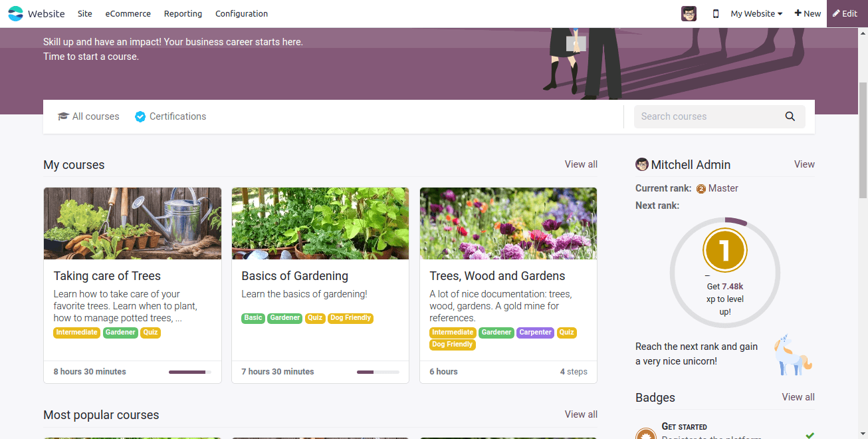This screenshot has width=868, height=439.
Task: Click the Carpenter tag
Action: coord(536,333)
